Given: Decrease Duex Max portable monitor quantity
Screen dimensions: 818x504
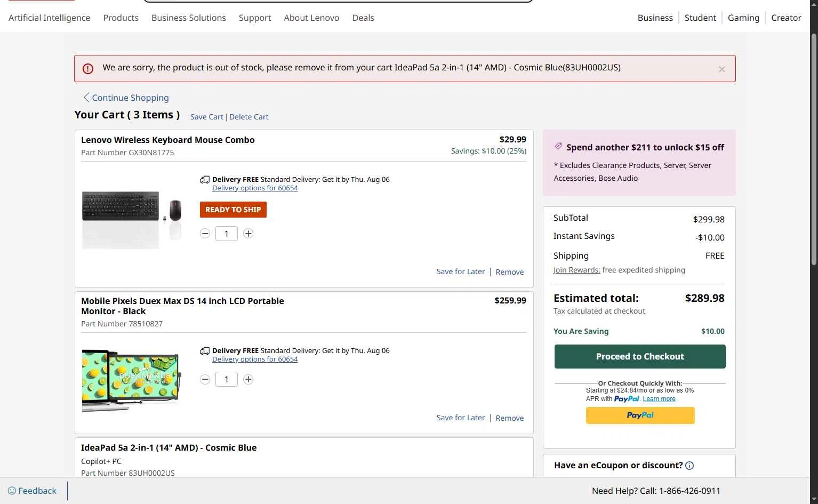Looking at the screenshot, I should (x=205, y=380).
